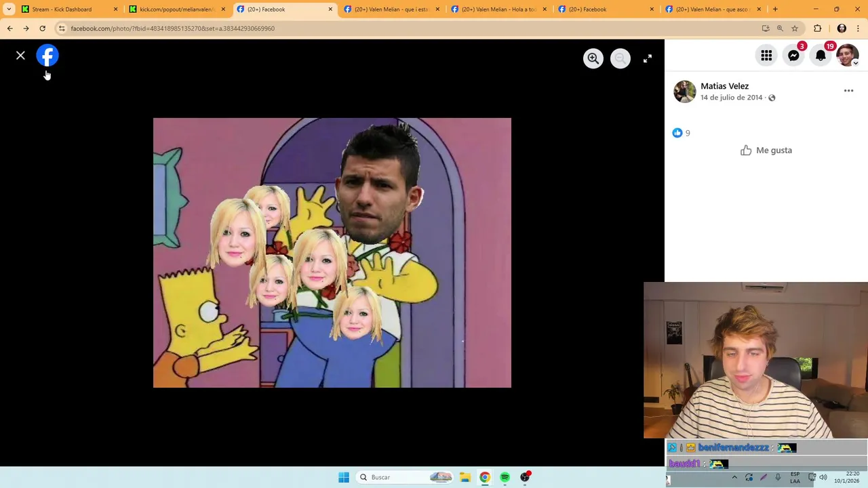Open Chrome extensions puzzle icon

pos(818,28)
